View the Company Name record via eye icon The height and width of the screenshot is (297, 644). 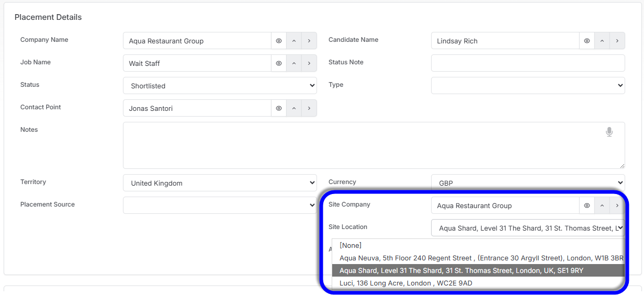279,41
